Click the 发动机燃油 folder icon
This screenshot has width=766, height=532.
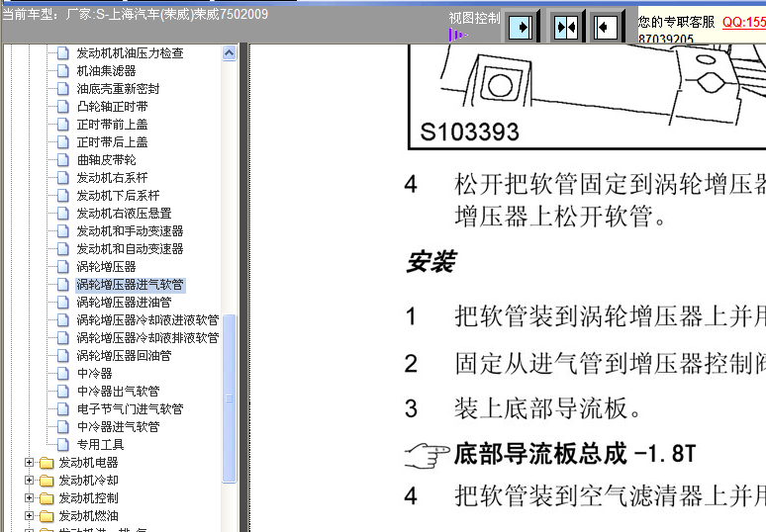coord(47,516)
